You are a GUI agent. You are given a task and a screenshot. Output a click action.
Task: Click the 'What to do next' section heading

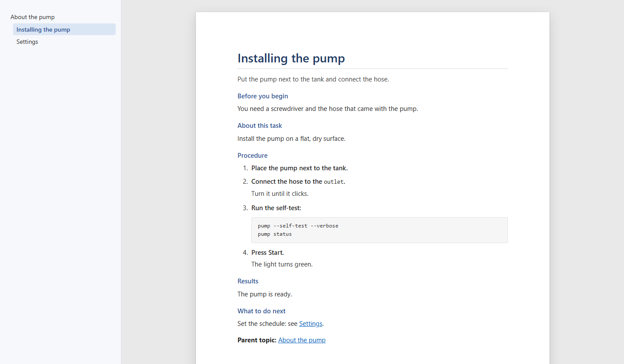(x=261, y=311)
